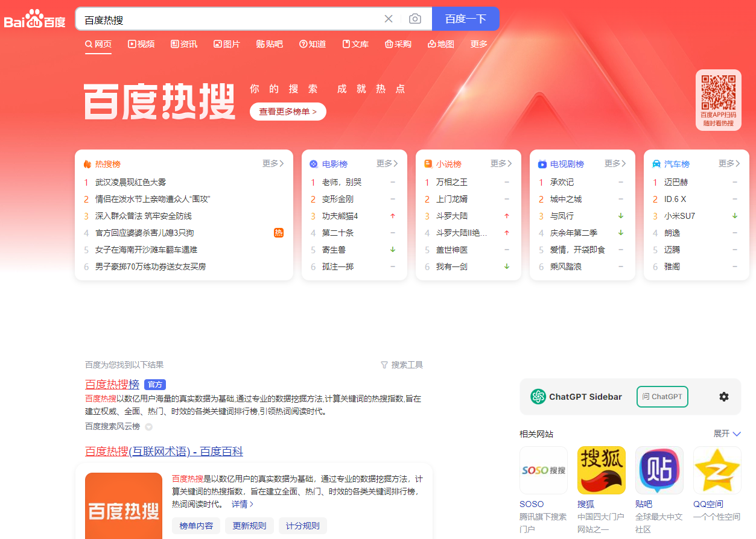Open the 贴吧 site icon
Image resolution: width=756 pixels, height=539 pixels.
coord(659,470)
